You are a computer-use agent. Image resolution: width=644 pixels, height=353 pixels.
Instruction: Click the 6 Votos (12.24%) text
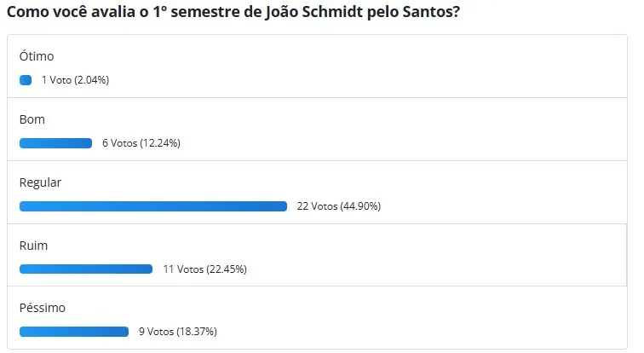[141, 143]
